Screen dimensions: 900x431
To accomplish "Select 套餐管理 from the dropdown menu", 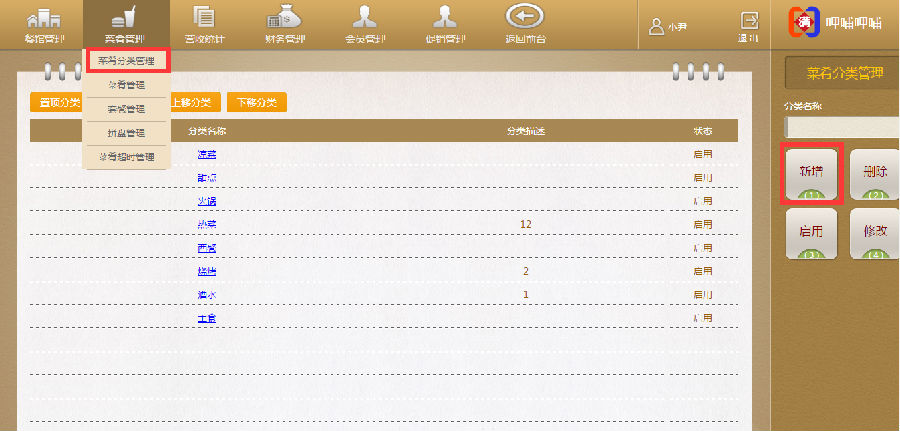I will (x=126, y=109).
